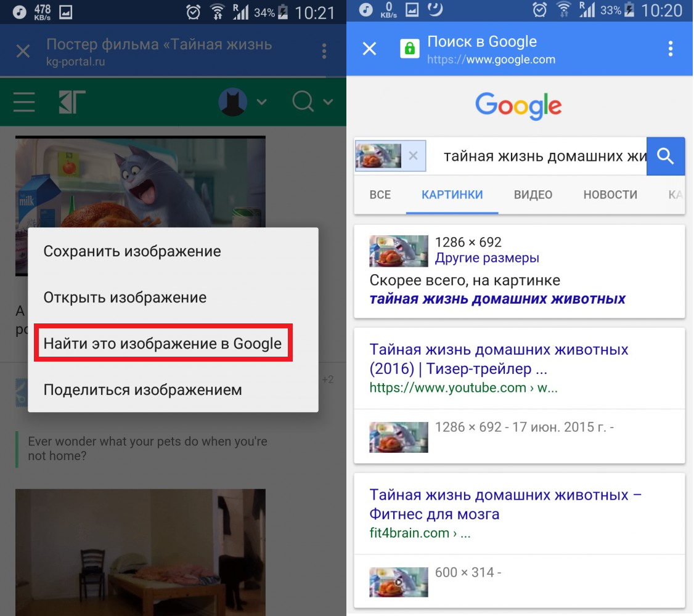Switch to the ВИДЕО tab
This screenshot has height=616, width=694.
[533, 195]
